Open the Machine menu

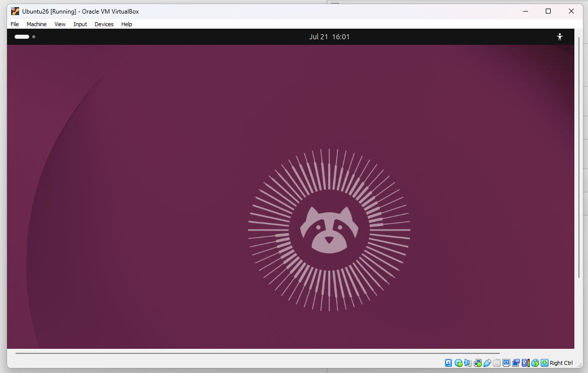tap(36, 24)
